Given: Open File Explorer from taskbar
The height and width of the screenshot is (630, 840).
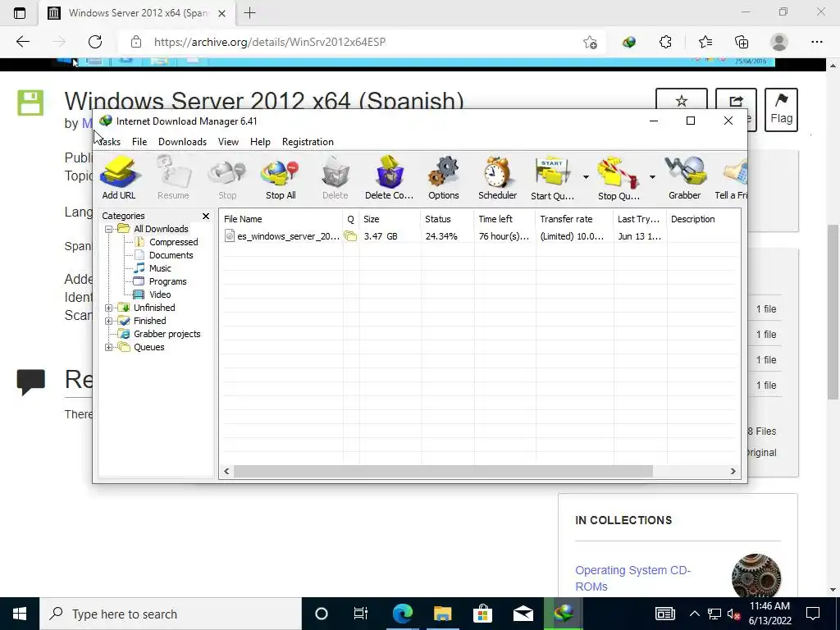Looking at the screenshot, I should [442, 614].
